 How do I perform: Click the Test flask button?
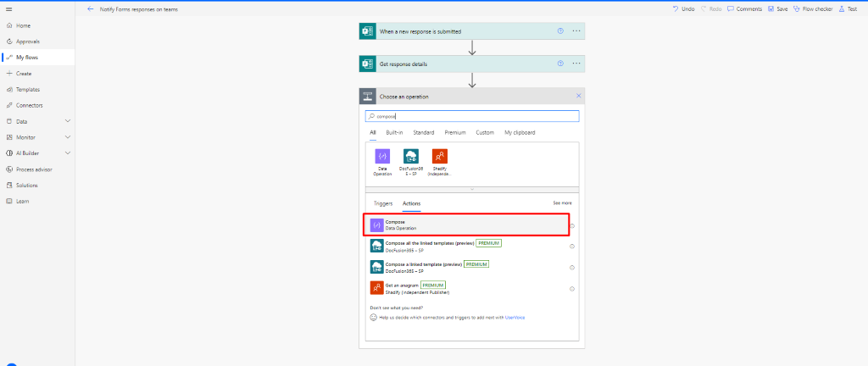pyautogui.click(x=846, y=8)
